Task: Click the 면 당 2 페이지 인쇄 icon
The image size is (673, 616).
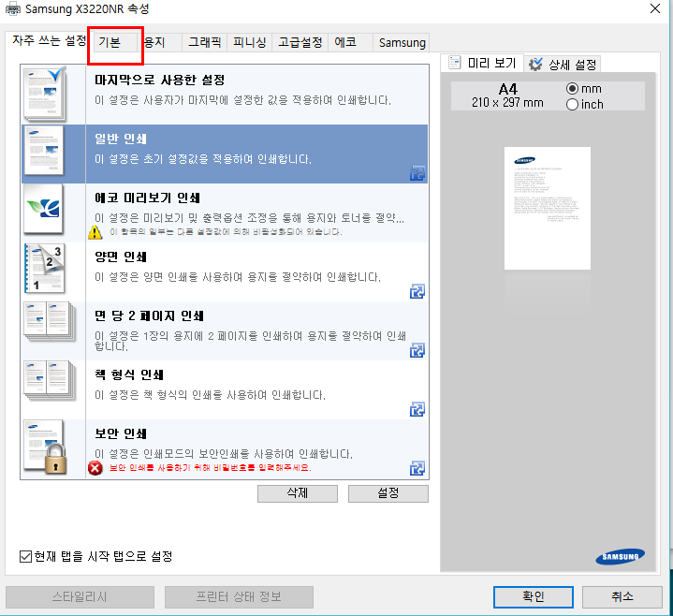Action: click(51, 322)
